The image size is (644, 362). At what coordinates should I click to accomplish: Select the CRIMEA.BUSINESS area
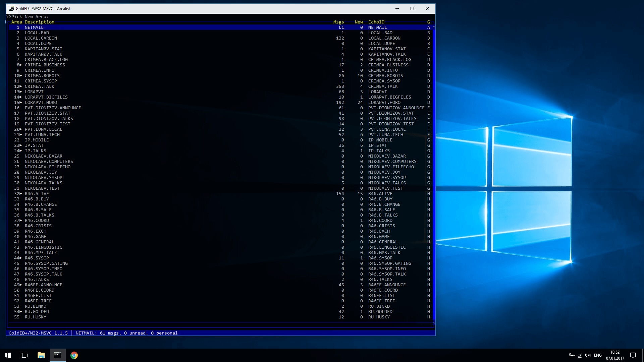(220, 65)
